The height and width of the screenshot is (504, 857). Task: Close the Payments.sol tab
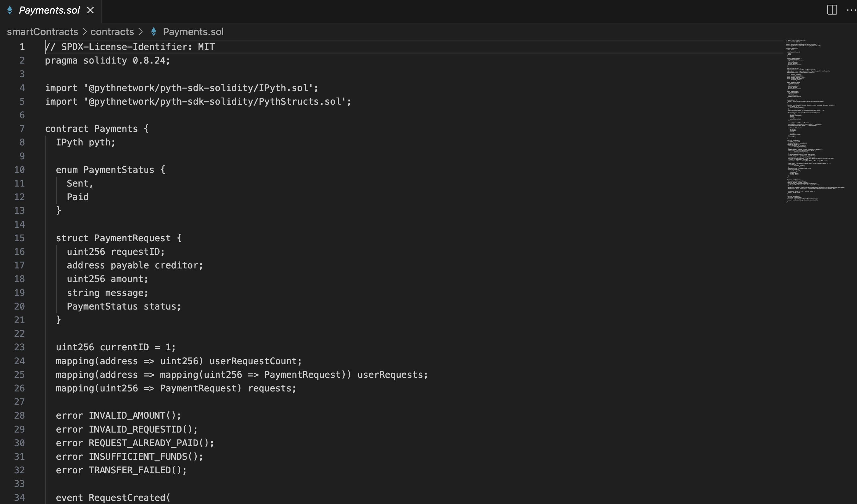click(x=90, y=10)
